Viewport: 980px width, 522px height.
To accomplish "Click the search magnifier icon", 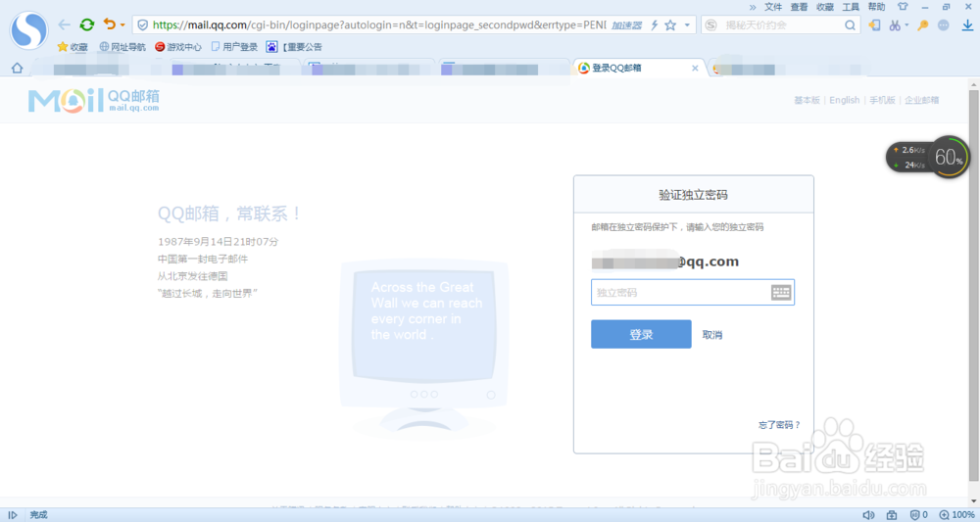I will point(850,25).
